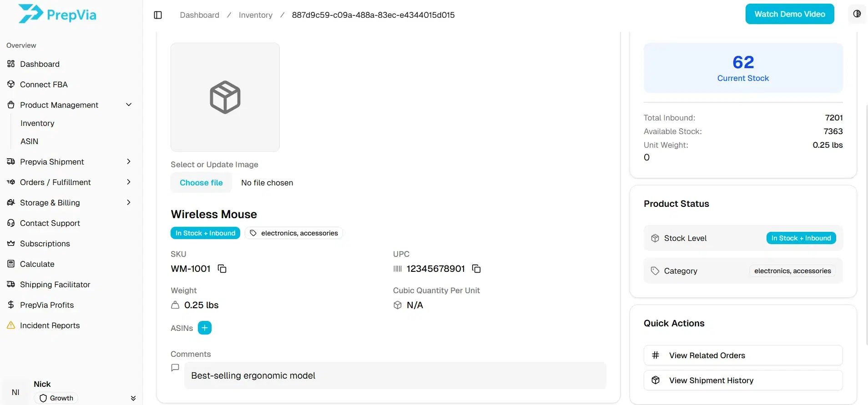This screenshot has width=868, height=405.
Task: Toggle dark mode in the top bar
Action: point(857,14)
